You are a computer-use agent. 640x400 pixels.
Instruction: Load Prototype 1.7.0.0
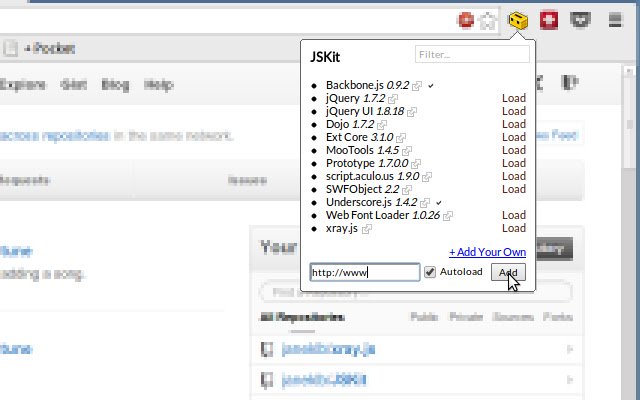(514, 164)
